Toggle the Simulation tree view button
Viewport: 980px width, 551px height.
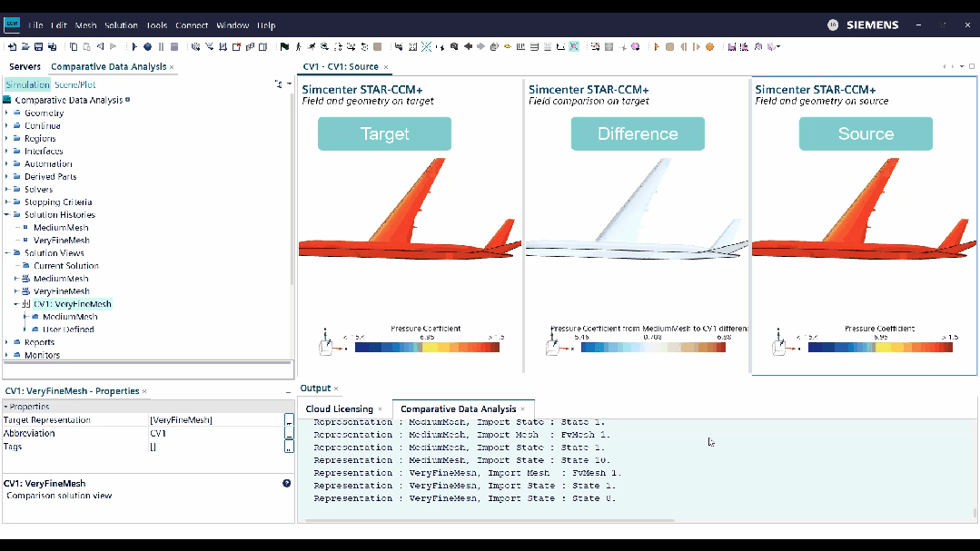27,84
